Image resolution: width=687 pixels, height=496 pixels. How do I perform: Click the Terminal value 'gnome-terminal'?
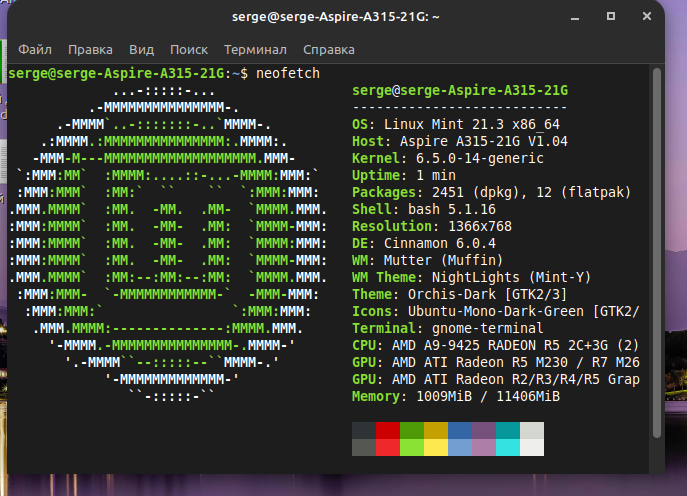click(x=488, y=328)
